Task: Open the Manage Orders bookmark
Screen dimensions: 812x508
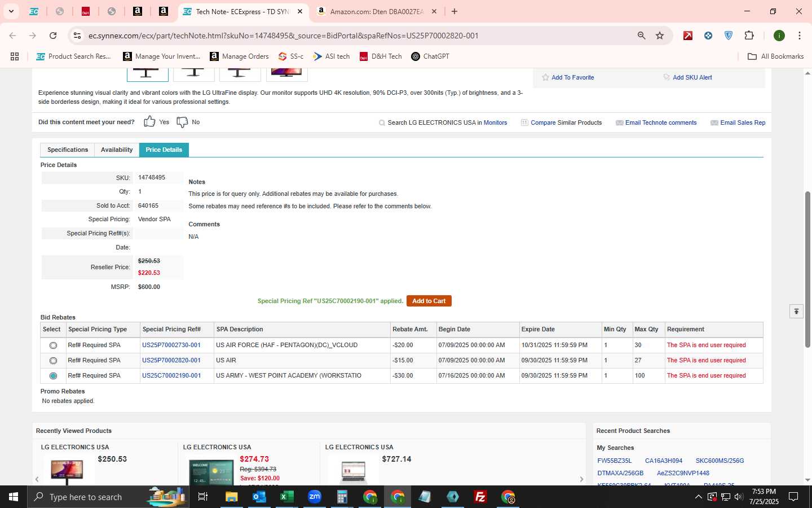Action: [x=239, y=56]
